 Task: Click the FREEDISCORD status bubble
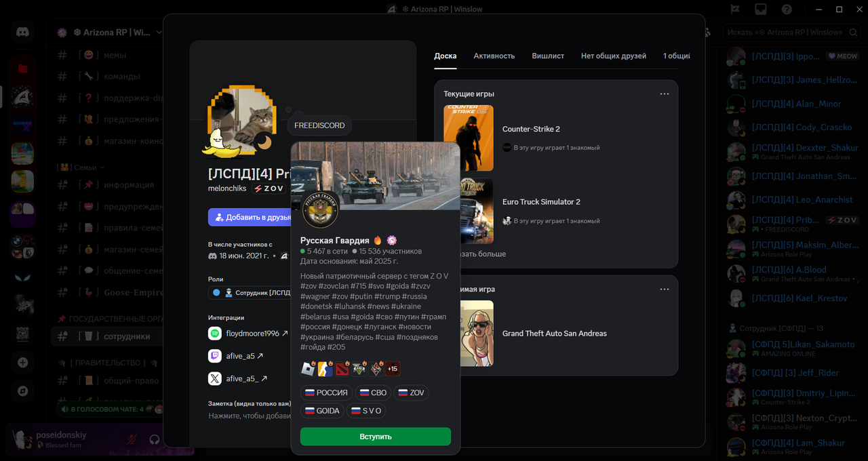click(319, 125)
